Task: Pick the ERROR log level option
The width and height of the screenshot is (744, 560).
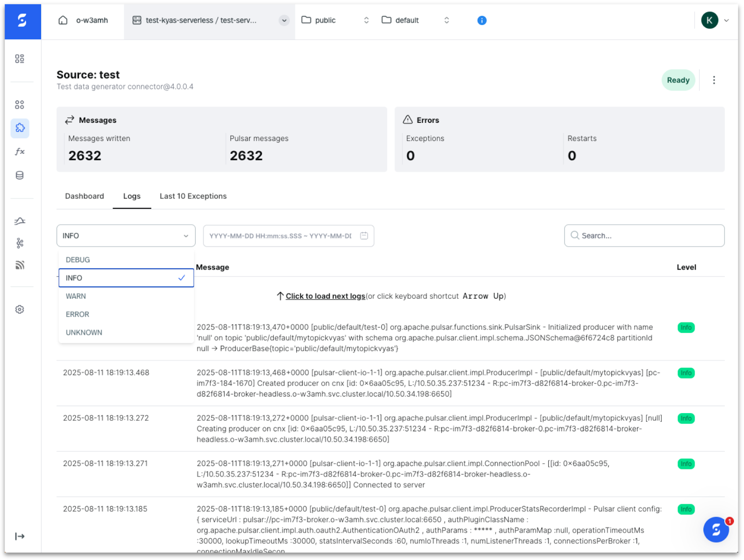Action: [x=78, y=314]
